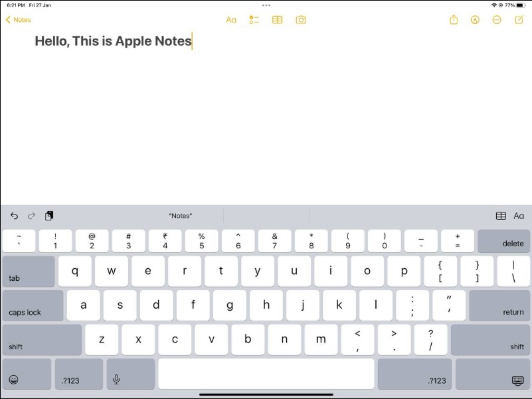Open the emoji keyboard picker

pyautogui.click(x=14, y=379)
